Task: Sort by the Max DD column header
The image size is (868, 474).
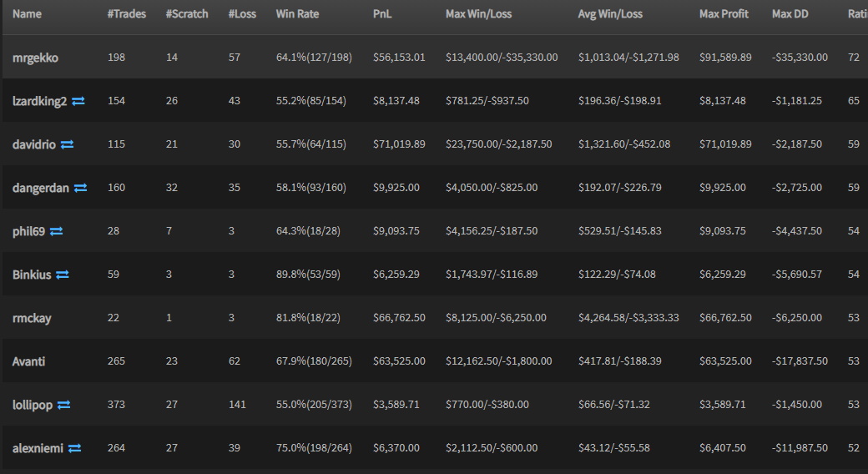Action: point(790,14)
